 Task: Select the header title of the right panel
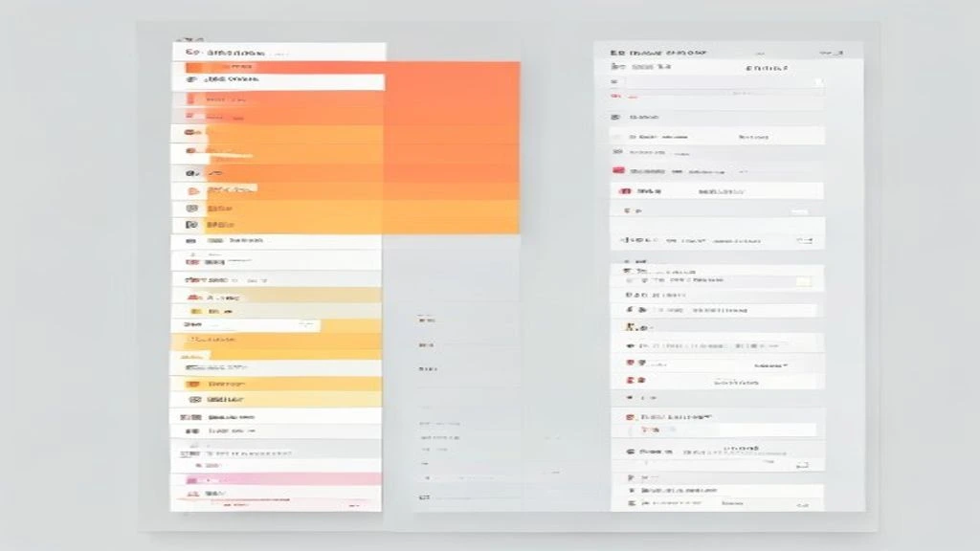point(658,54)
